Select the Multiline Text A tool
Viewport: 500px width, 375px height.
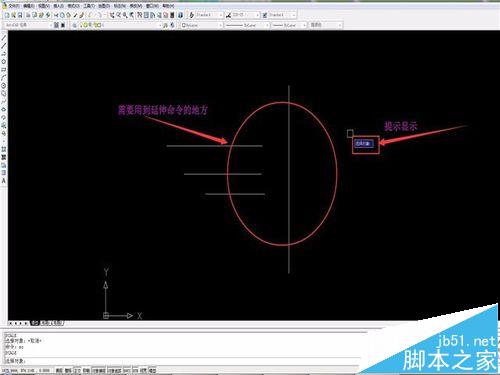pos(4,180)
